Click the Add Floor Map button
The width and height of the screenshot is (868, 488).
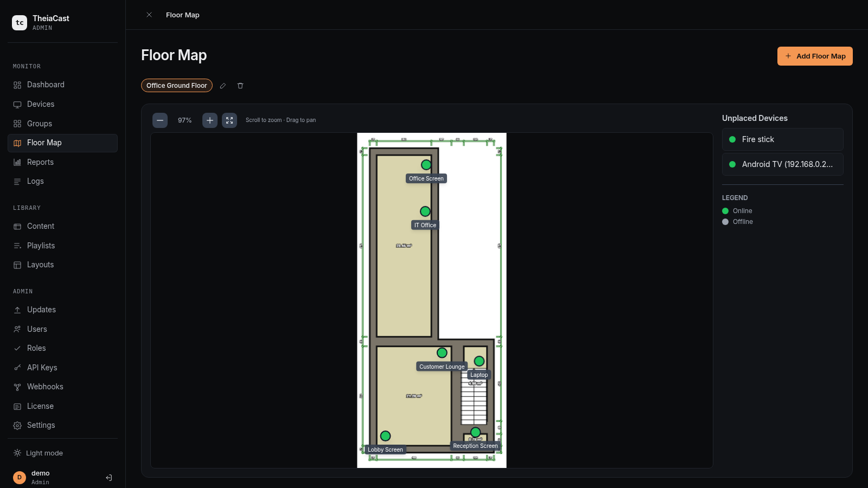point(815,56)
